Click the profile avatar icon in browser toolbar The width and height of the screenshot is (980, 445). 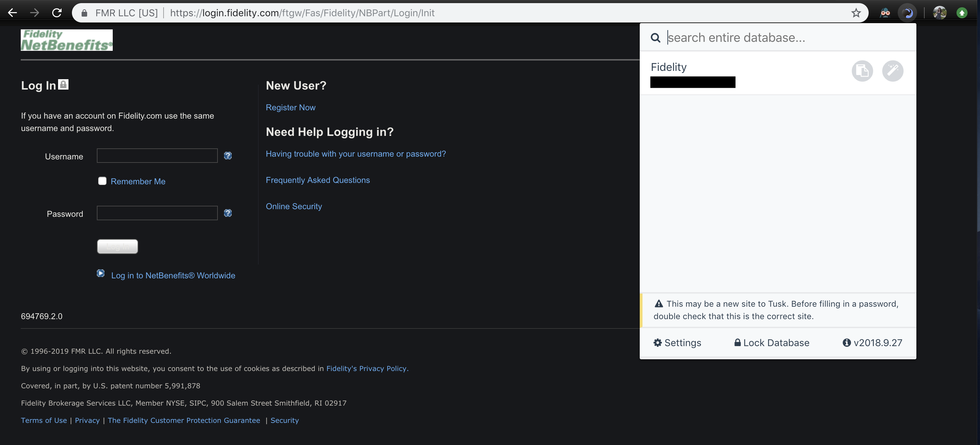(x=939, y=12)
